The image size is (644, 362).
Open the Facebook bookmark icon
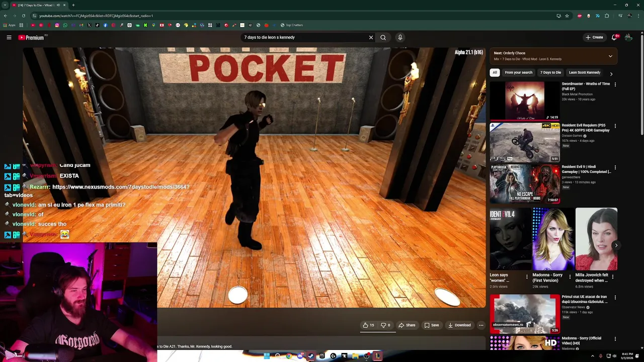click(x=105, y=25)
